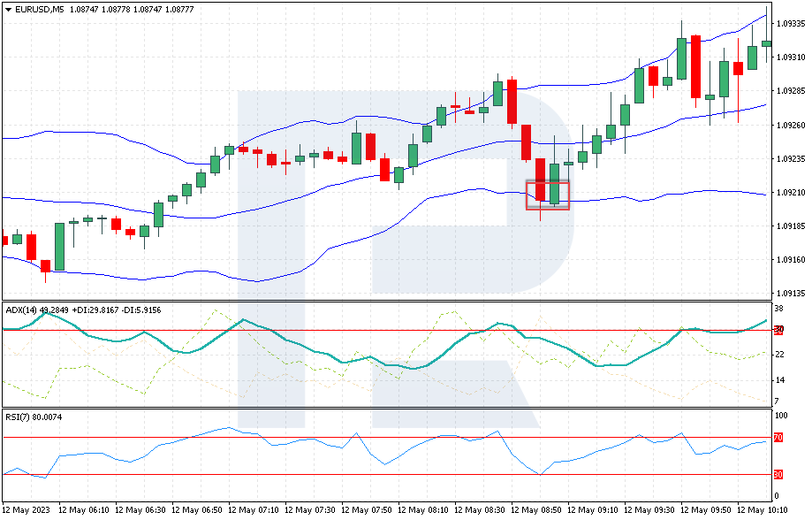Select the red 30 level tag in RSI

coord(778,474)
